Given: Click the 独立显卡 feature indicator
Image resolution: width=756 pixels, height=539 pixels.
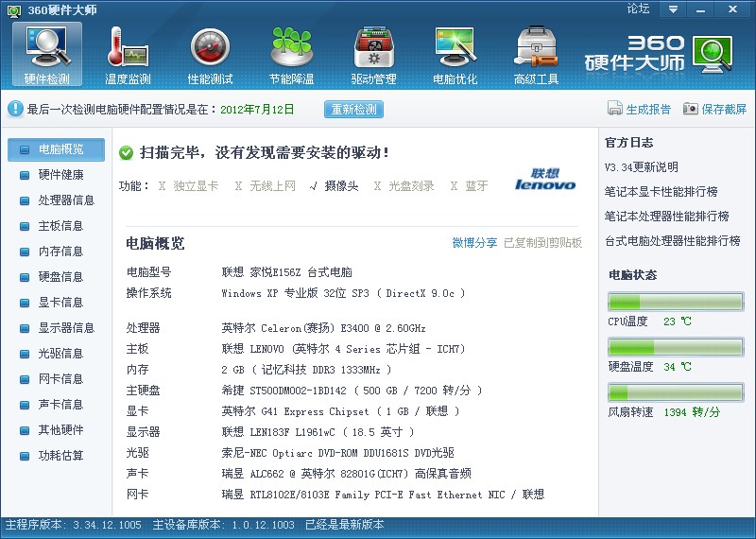Looking at the screenshot, I should point(188,185).
